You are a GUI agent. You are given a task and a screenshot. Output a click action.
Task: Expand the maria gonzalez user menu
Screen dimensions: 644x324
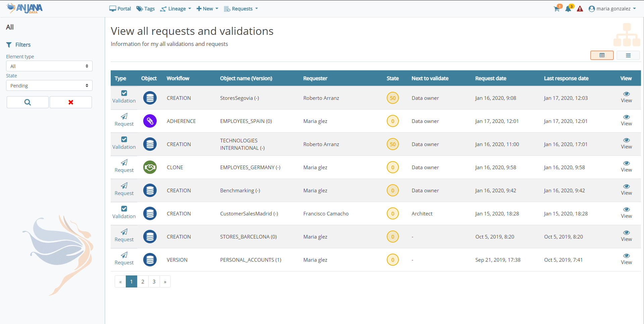pyautogui.click(x=612, y=9)
